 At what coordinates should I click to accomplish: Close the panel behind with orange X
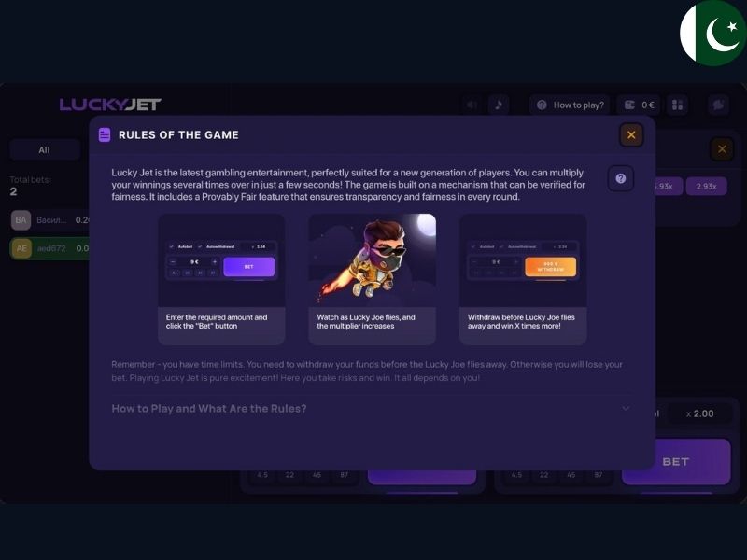(722, 149)
